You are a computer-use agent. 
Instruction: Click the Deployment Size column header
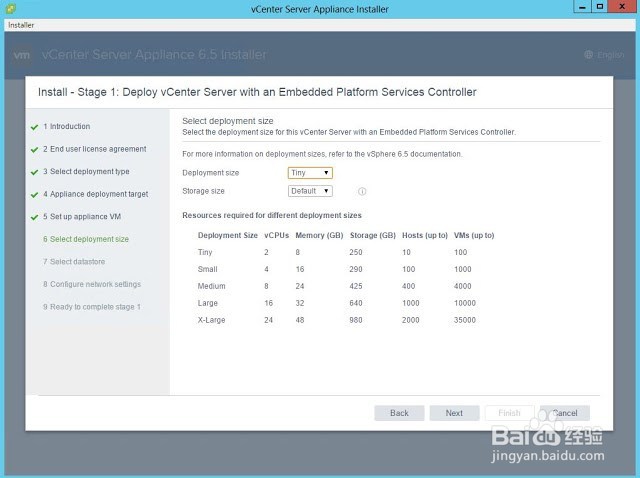[228, 235]
